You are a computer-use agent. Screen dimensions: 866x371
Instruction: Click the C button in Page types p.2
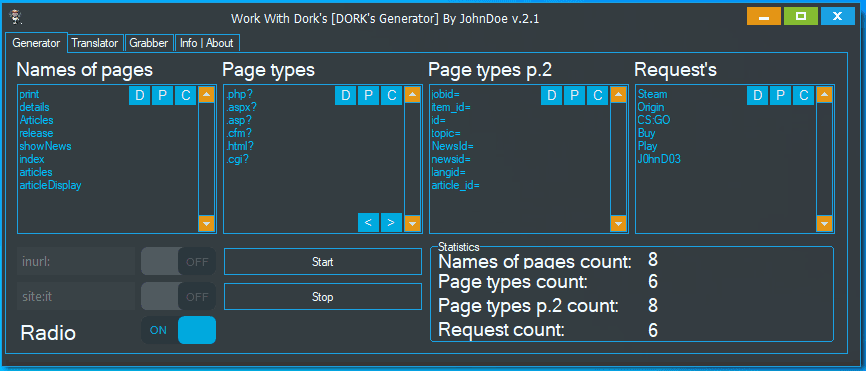598,96
